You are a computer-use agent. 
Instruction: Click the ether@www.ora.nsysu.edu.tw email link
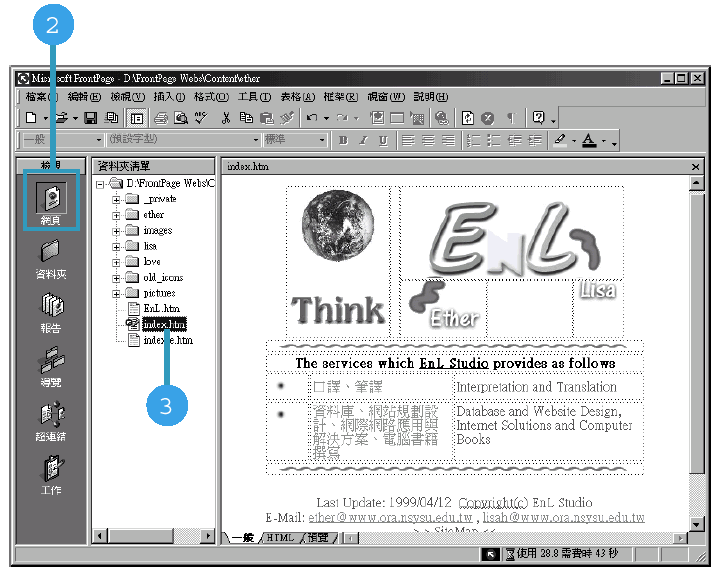(390, 518)
